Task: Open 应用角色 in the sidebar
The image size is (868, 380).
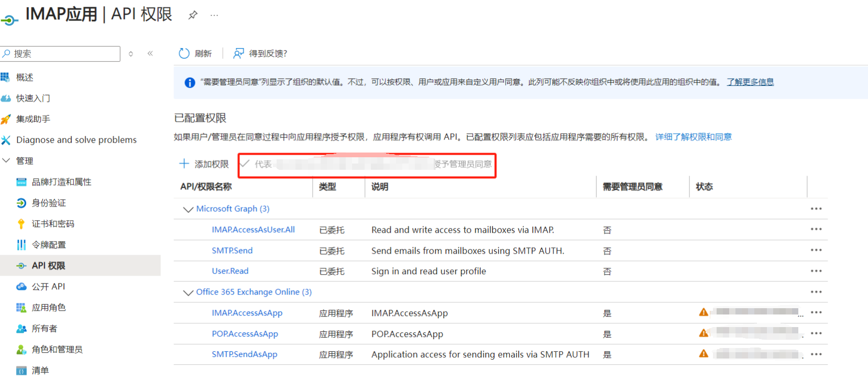Action: coord(49,308)
